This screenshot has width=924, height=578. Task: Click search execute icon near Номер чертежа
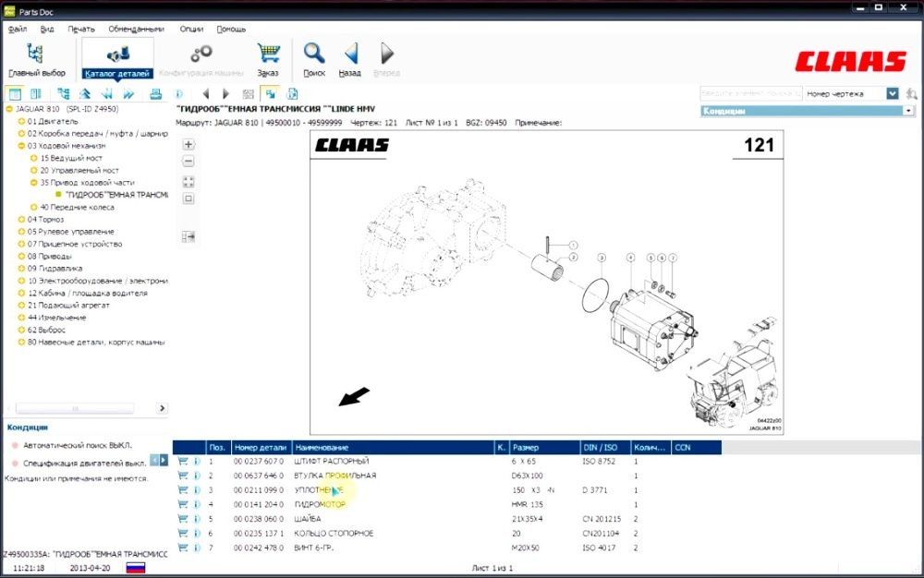[x=912, y=93]
